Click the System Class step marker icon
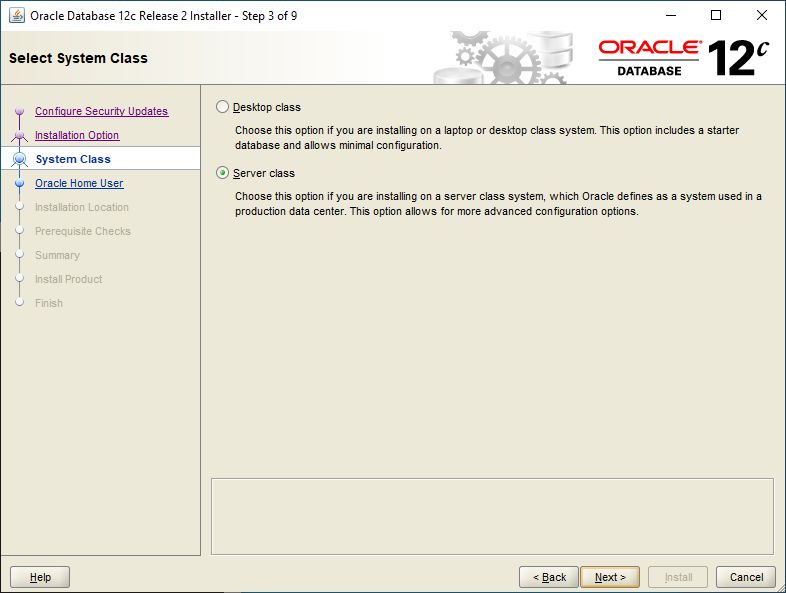 tap(20, 159)
